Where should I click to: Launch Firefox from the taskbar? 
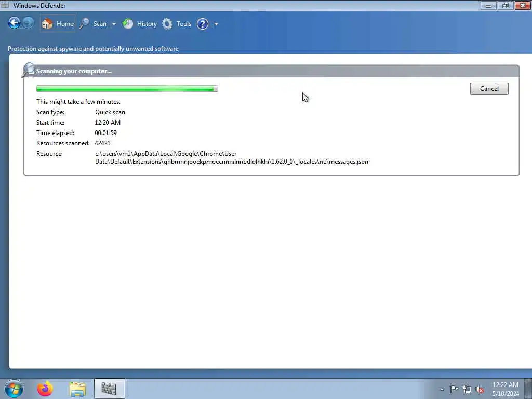pos(45,389)
